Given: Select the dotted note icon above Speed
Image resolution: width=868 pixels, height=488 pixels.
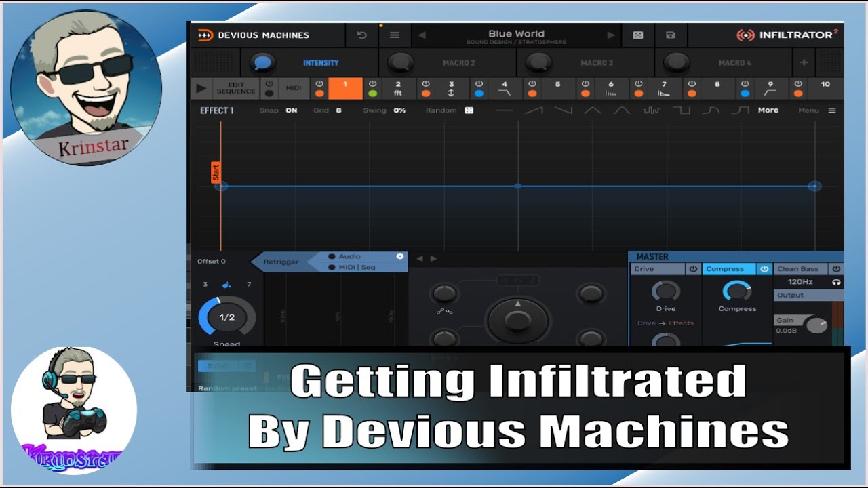Looking at the screenshot, I should (x=226, y=285).
